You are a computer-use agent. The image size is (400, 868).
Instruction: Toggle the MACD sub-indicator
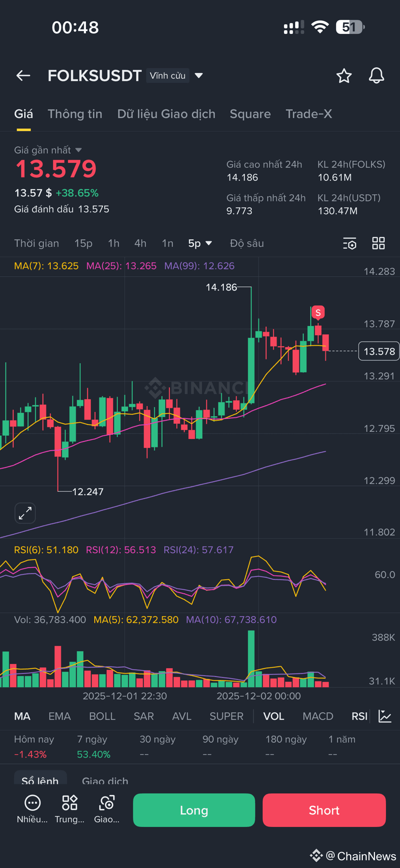coord(318,716)
